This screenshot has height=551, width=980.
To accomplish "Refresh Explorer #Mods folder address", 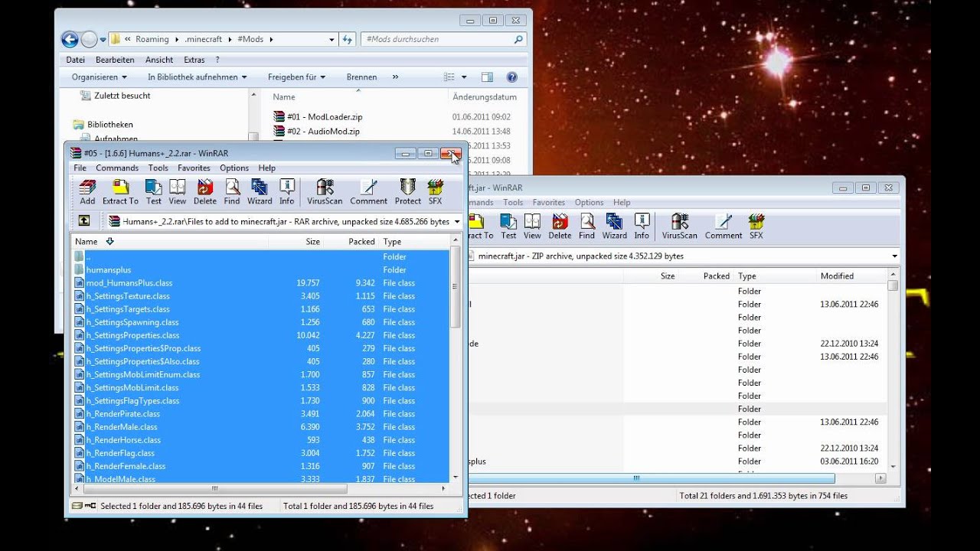I will click(x=348, y=39).
